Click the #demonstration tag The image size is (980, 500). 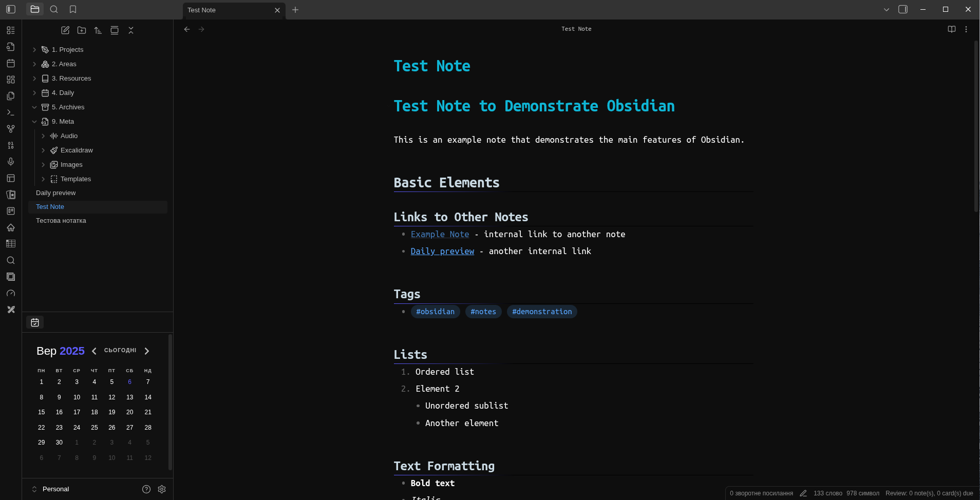coord(542,312)
